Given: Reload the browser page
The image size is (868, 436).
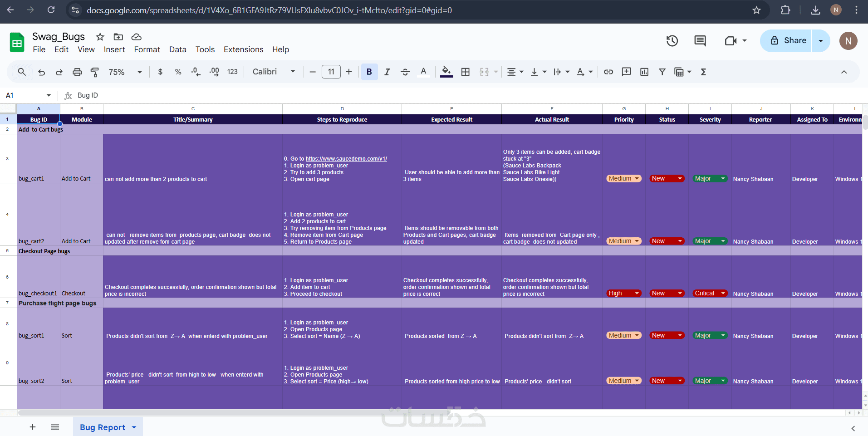Looking at the screenshot, I should [51, 10].
